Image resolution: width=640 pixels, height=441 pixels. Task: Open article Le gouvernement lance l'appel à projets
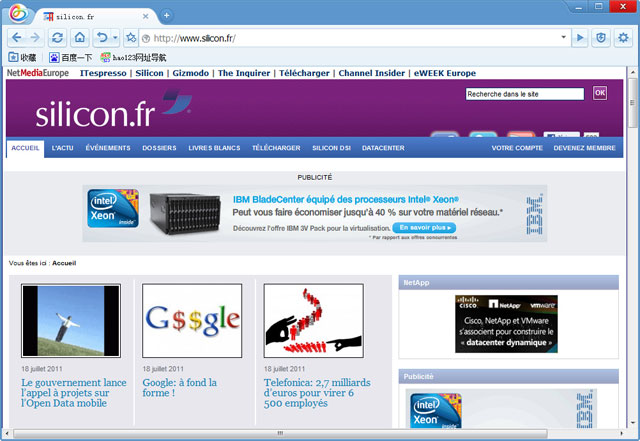point(74,393)
